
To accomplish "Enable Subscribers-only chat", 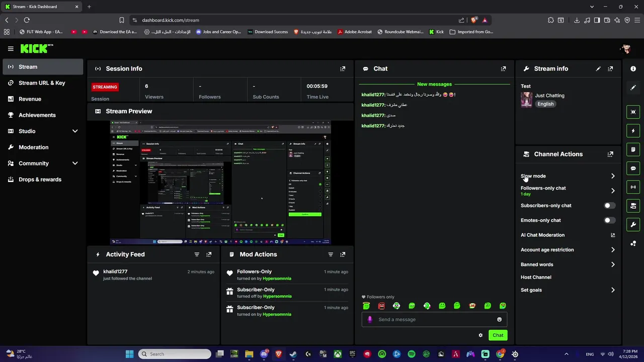I will pyautogui.click(x=609, y=206).
